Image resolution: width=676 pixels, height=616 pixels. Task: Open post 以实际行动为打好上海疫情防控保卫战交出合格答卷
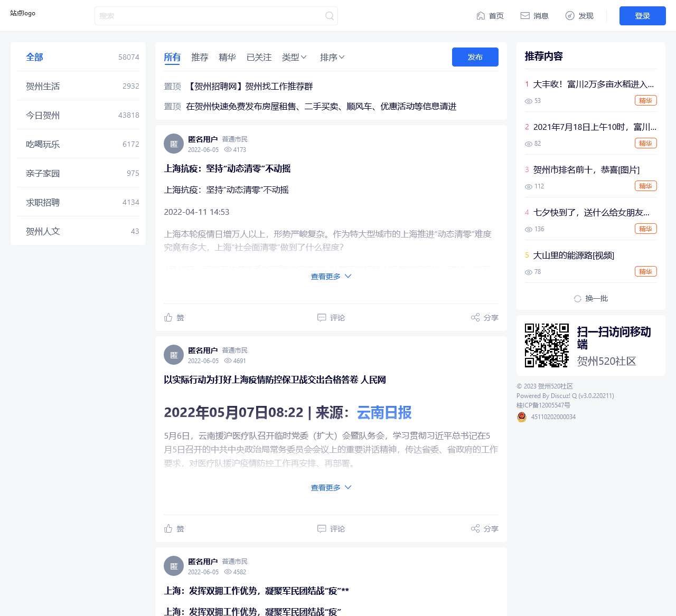tap(275, 380)
